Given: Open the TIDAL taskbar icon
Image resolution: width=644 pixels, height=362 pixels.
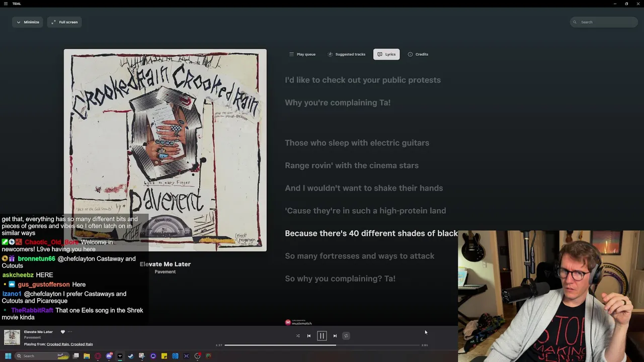Looking at the screenshot, I should click(120, 356).
